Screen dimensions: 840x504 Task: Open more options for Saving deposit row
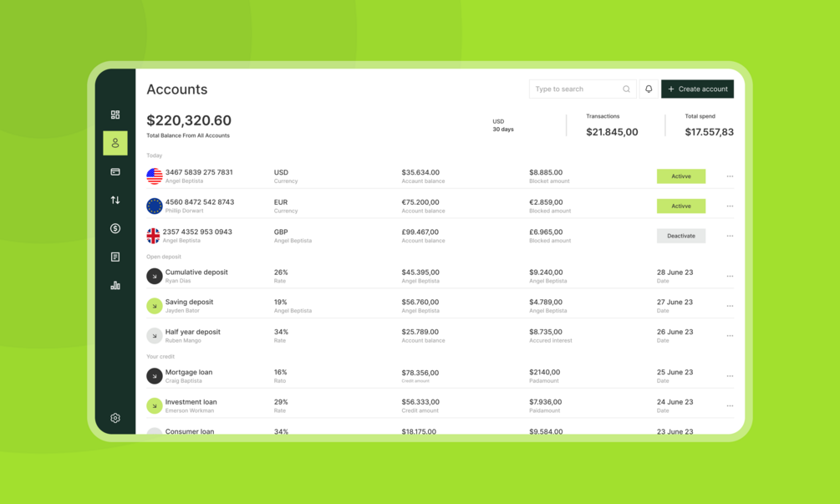point(730,306)
